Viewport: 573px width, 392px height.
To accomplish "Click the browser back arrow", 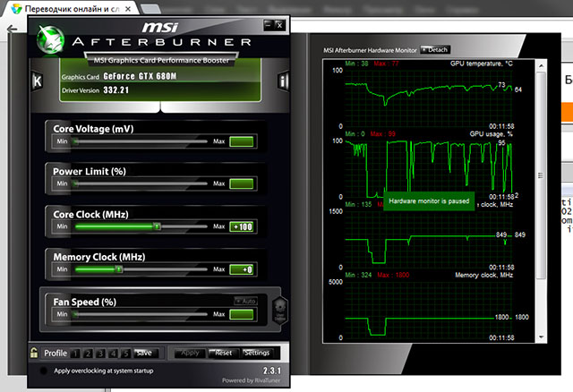I will tap(12, 29).
